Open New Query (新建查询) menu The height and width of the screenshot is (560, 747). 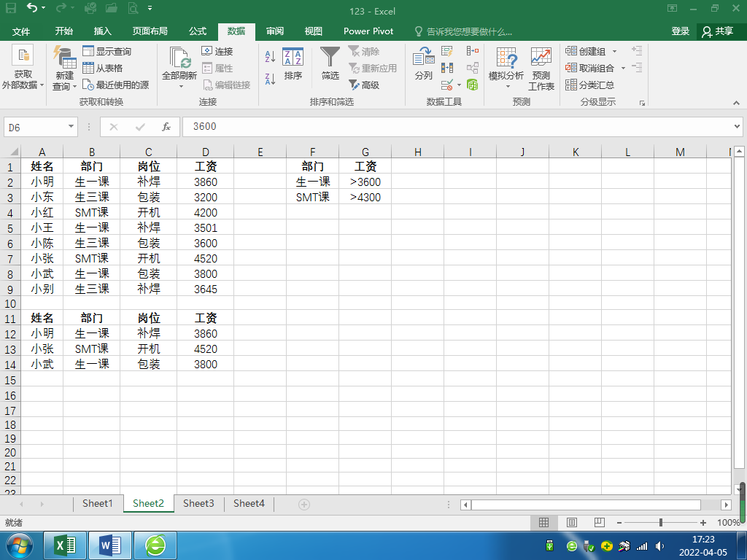(64, 68)
